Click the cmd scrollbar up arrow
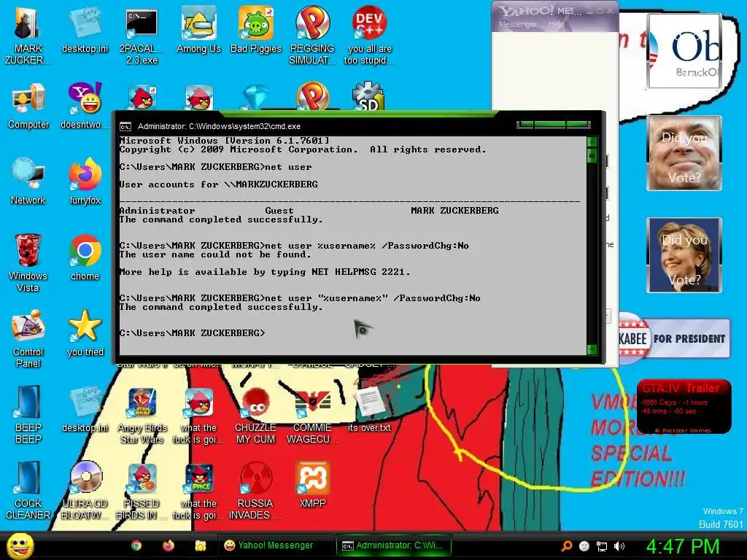Viewport: 747px width, 560px height. 592,141
